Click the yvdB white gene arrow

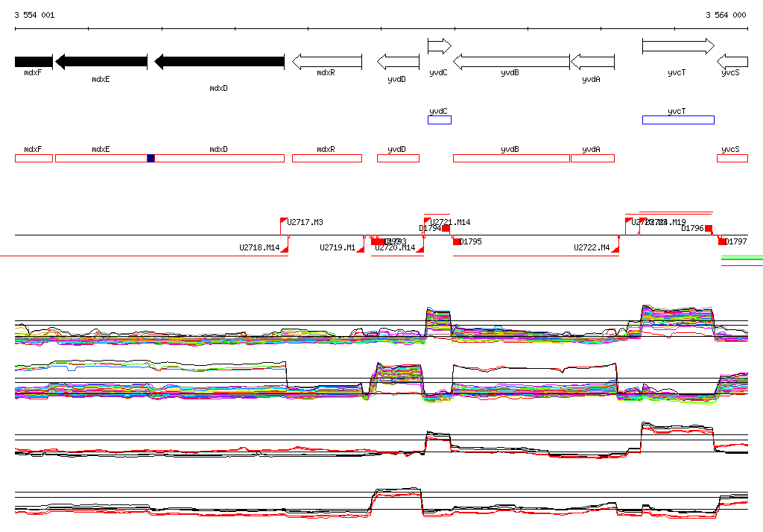[511, 62]
